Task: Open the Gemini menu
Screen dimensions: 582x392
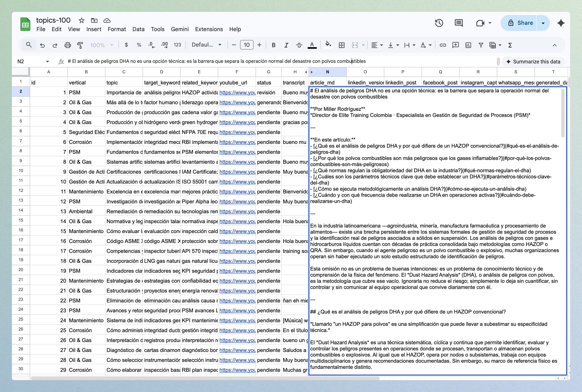Action: pos(180,29)
